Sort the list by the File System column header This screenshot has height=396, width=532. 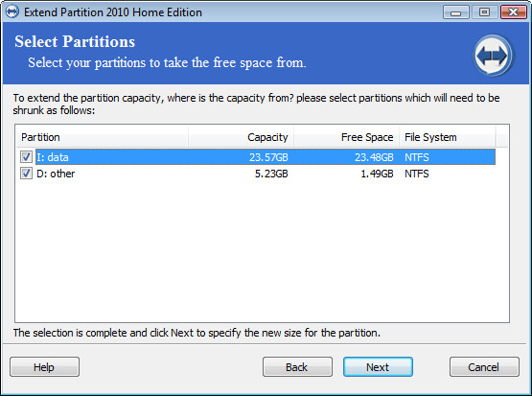[x=448, y=137]
